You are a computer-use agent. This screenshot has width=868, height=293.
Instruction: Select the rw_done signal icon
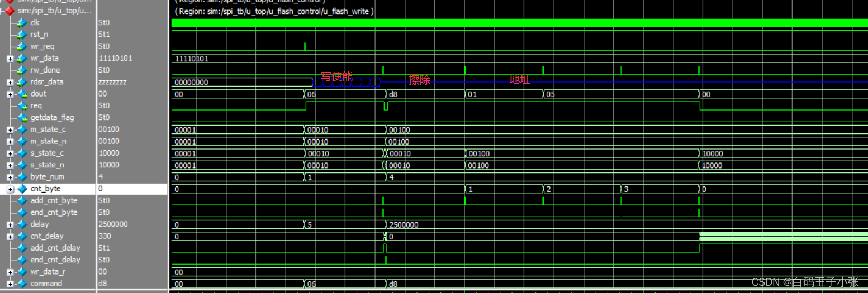22,70
